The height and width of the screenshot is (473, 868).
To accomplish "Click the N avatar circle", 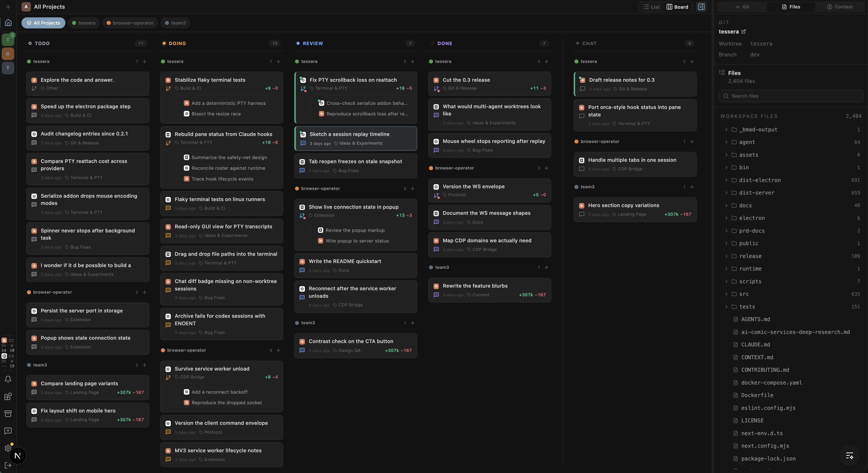I will coord(18,455).
